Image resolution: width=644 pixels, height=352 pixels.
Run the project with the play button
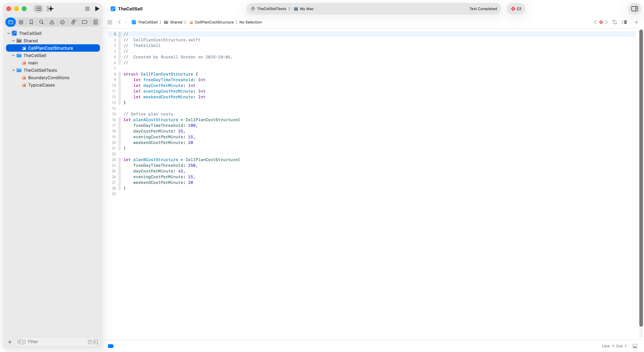97,9
